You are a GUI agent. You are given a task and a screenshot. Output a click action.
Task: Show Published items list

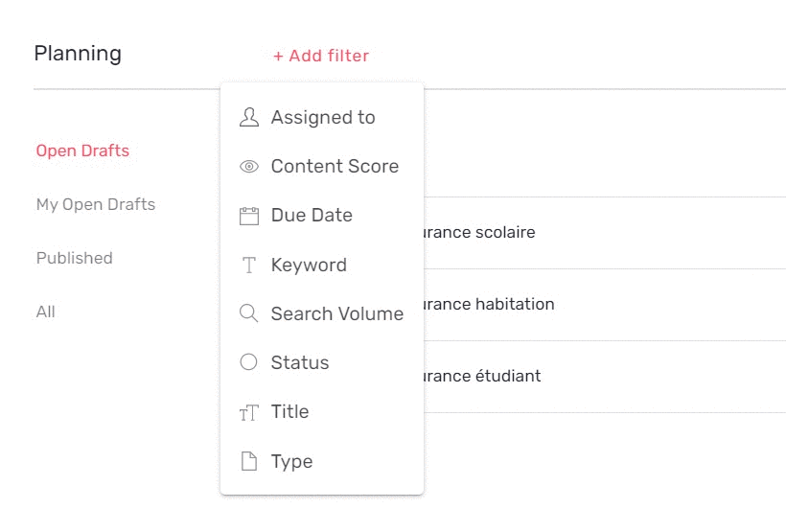[x=75, y=258]
